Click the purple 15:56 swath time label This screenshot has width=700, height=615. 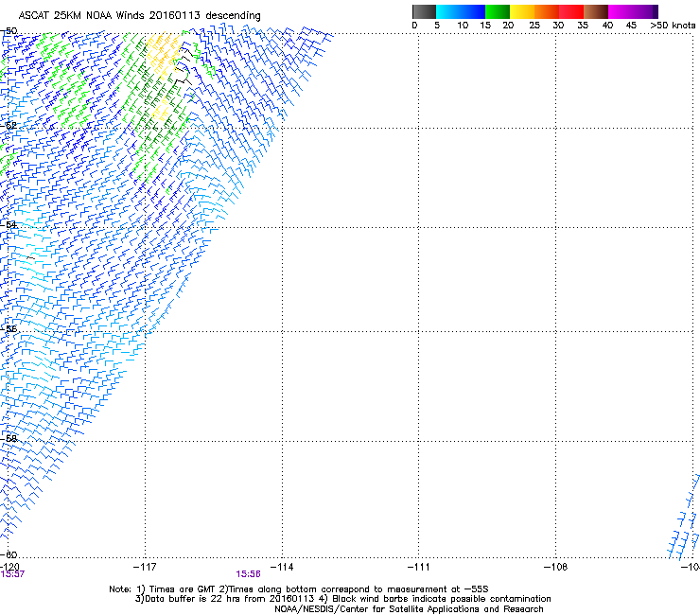point(248,574)
